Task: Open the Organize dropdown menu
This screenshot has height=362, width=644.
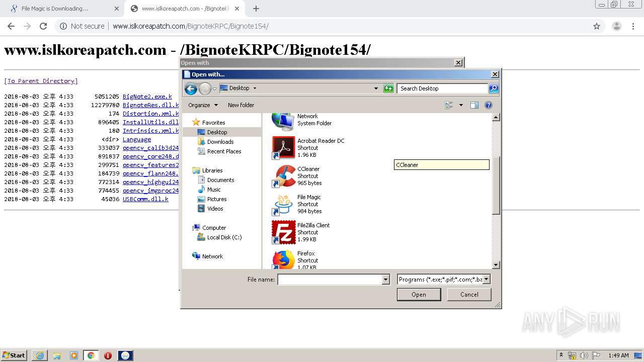Action: pos(203,105)
